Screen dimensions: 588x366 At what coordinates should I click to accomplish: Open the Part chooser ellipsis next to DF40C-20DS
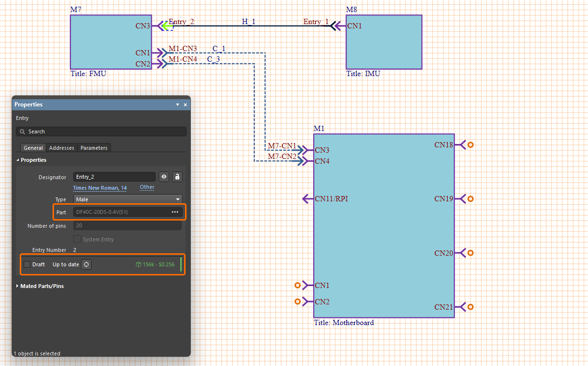[175, 212]
